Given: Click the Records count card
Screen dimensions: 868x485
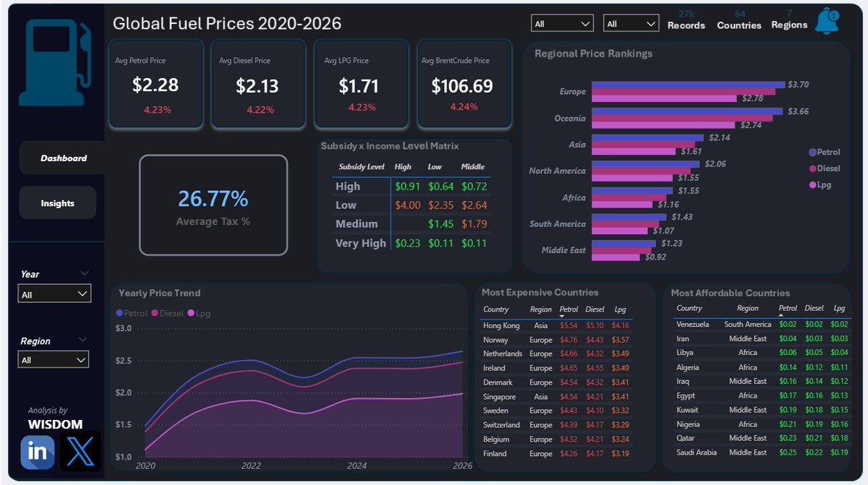Looking at the screenshot, I should click(x=686, y=20).
